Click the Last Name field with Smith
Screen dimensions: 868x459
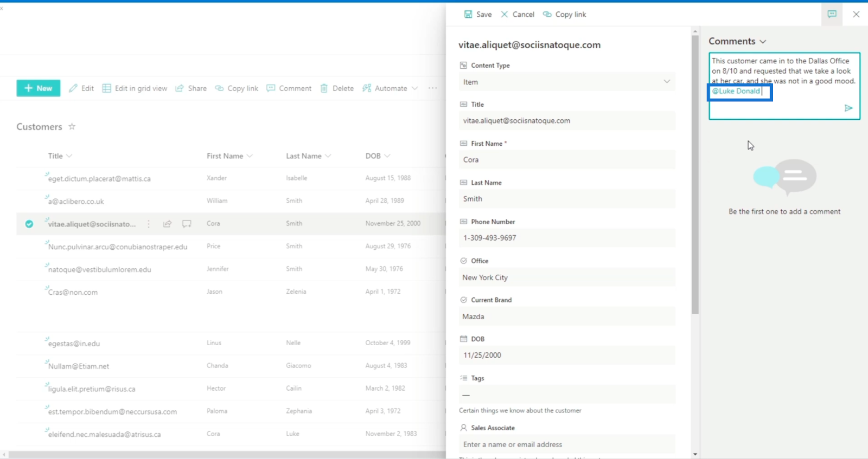coord(567,199)
